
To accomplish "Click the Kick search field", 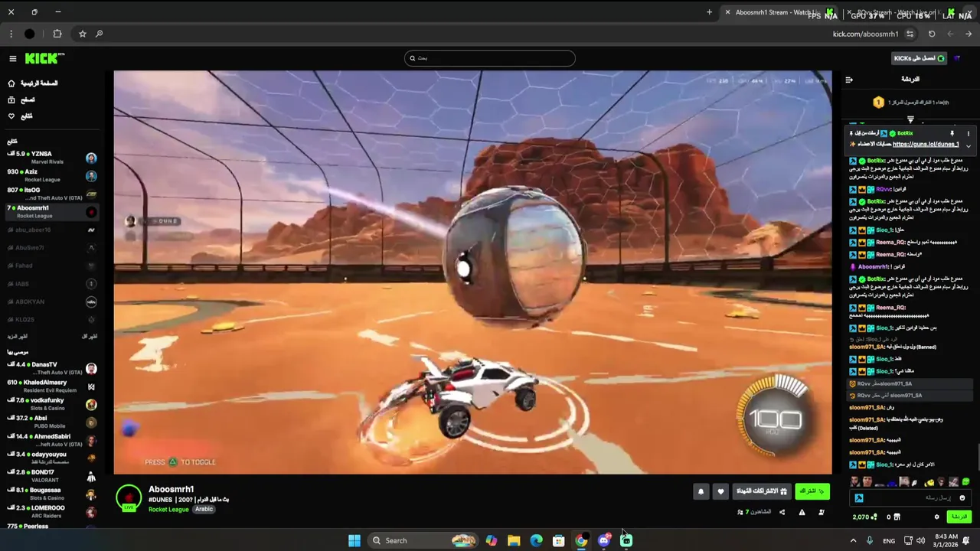I will point(489,58).
